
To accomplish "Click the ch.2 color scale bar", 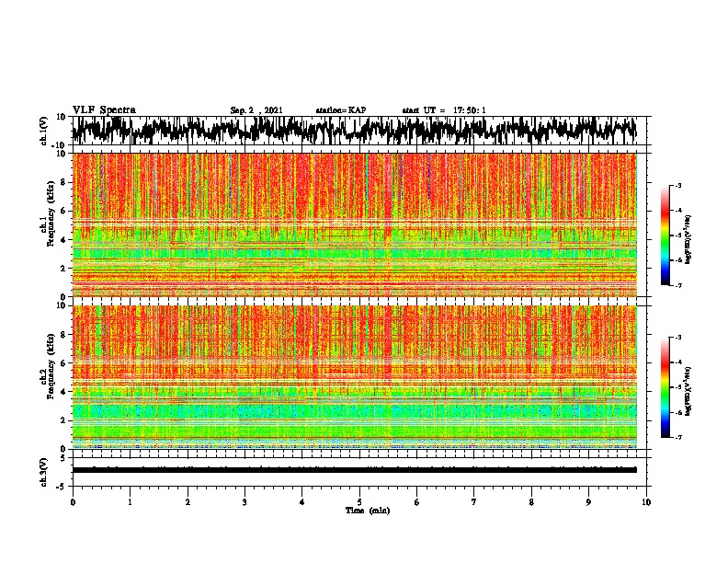I will [x=665, y=387].
